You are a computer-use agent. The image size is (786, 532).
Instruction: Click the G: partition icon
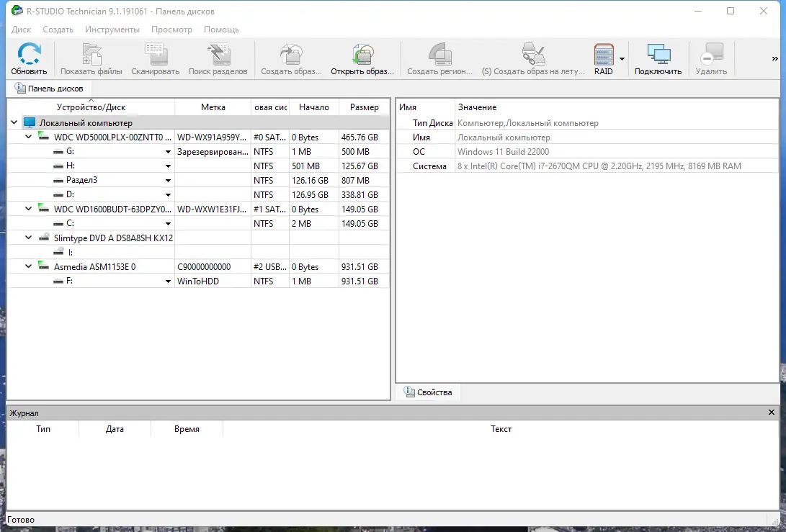[58, 151]
